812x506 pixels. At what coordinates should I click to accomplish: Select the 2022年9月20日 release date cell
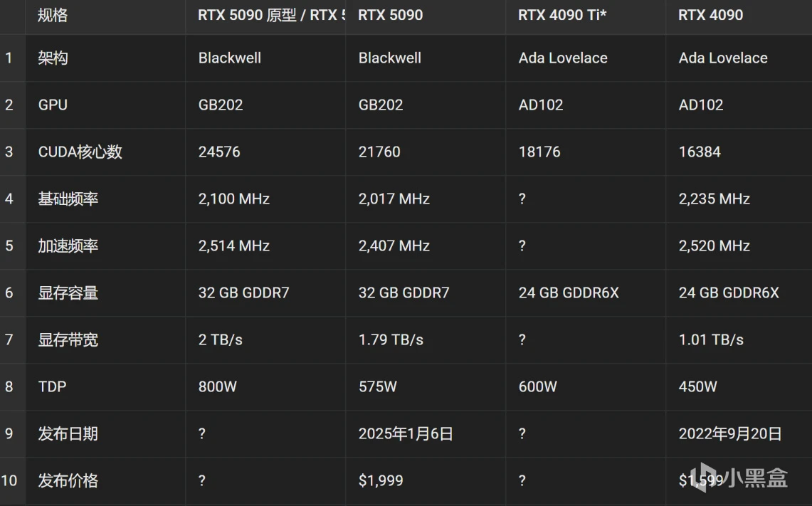(730, 433)
